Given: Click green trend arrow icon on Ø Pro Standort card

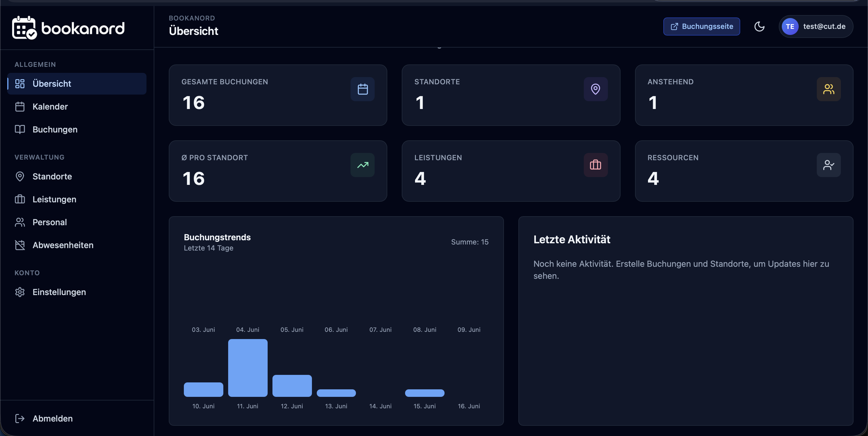Looking at the screenshot, I should [x=363, y=165].
